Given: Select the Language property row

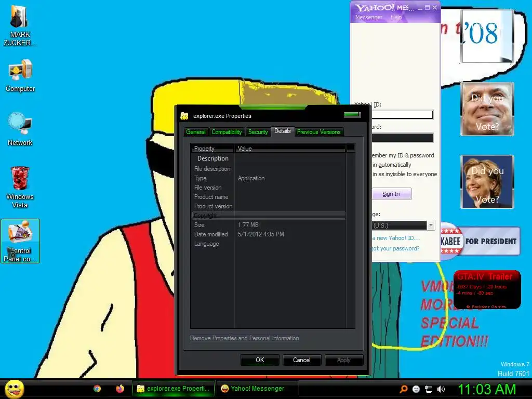Looking at the screenshot, I should coord(269,244).
